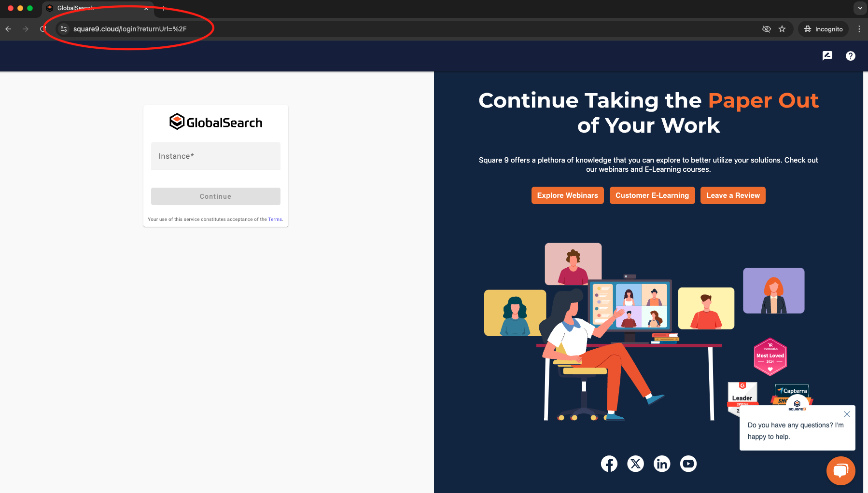Open Square 9's LinkedIn page

[x=662, y=464]
